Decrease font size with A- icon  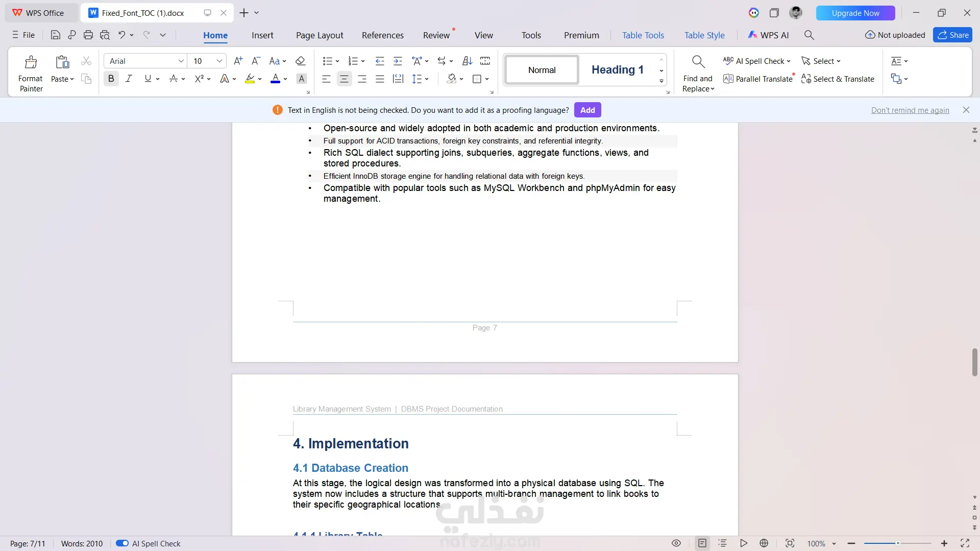[x=256, y=61]
